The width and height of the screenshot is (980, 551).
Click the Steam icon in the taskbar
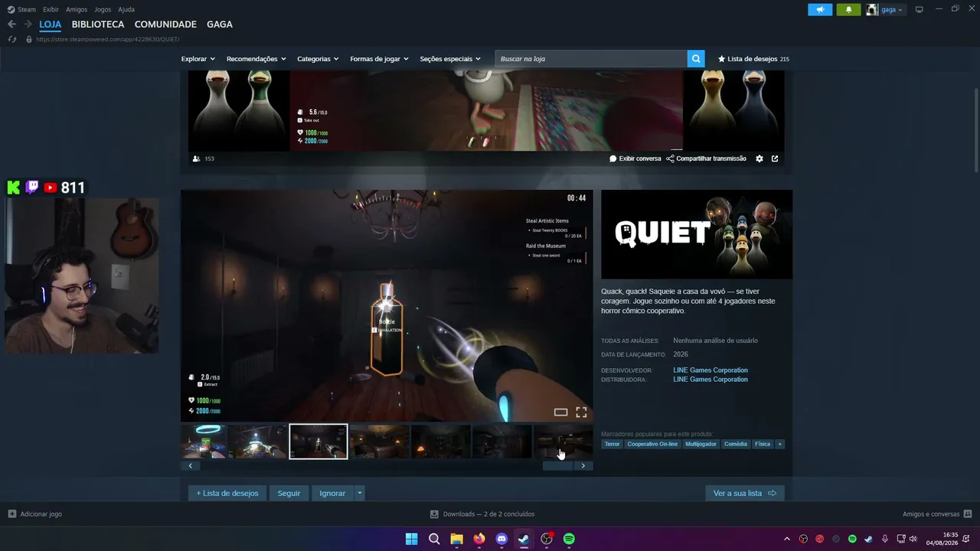coord(524,539)
